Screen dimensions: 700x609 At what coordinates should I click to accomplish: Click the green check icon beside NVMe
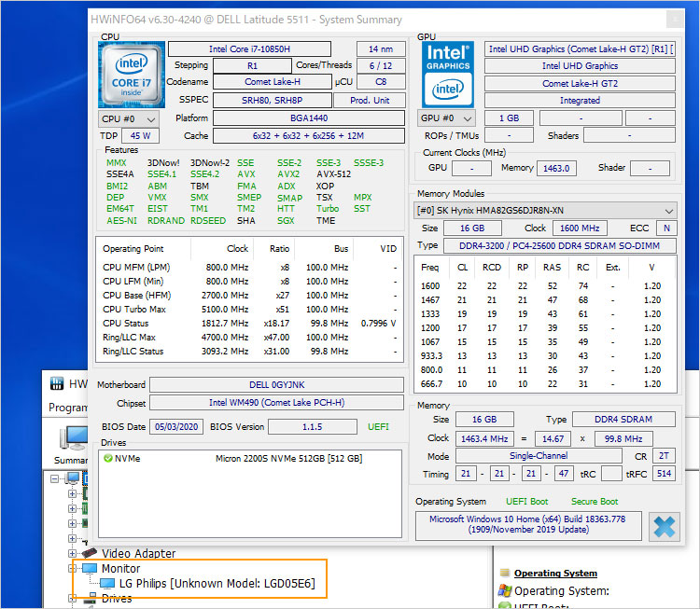107,458
